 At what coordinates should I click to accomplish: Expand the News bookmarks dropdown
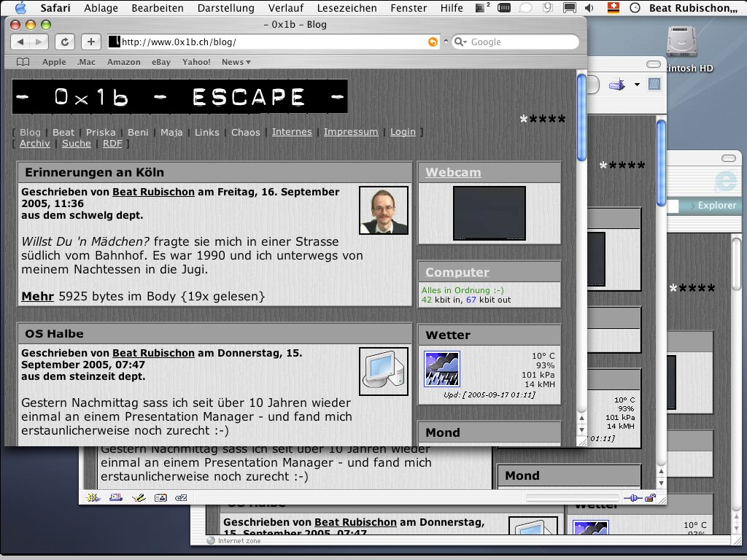236,62
